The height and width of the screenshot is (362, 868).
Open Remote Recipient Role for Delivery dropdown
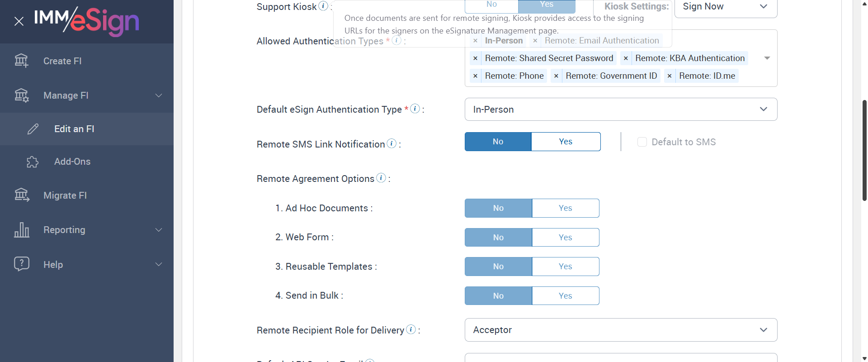click(621, 330)
